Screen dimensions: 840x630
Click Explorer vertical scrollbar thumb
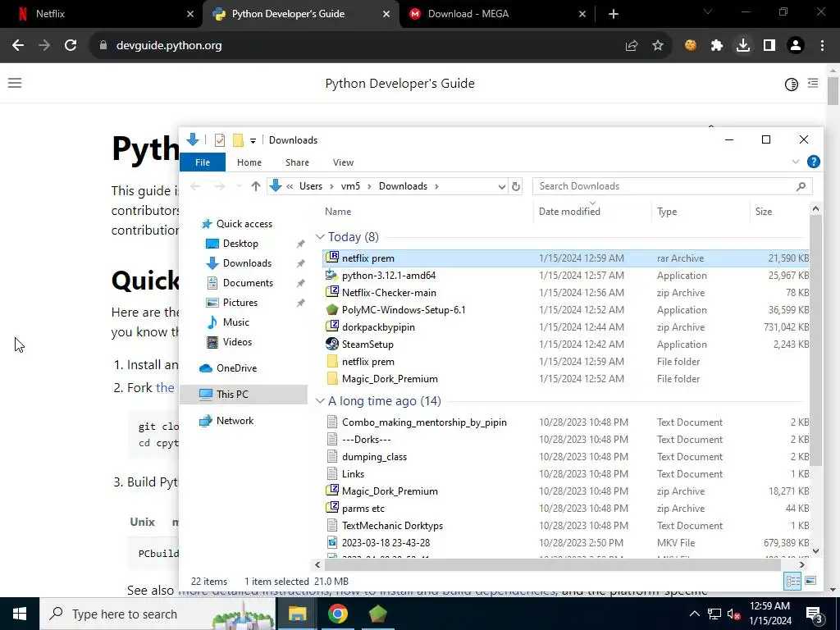pos(815,340)
